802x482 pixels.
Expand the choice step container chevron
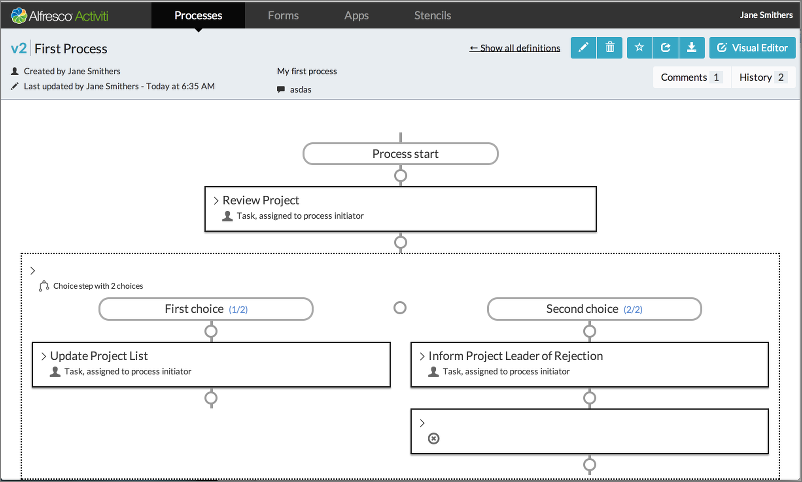point(33,270)
